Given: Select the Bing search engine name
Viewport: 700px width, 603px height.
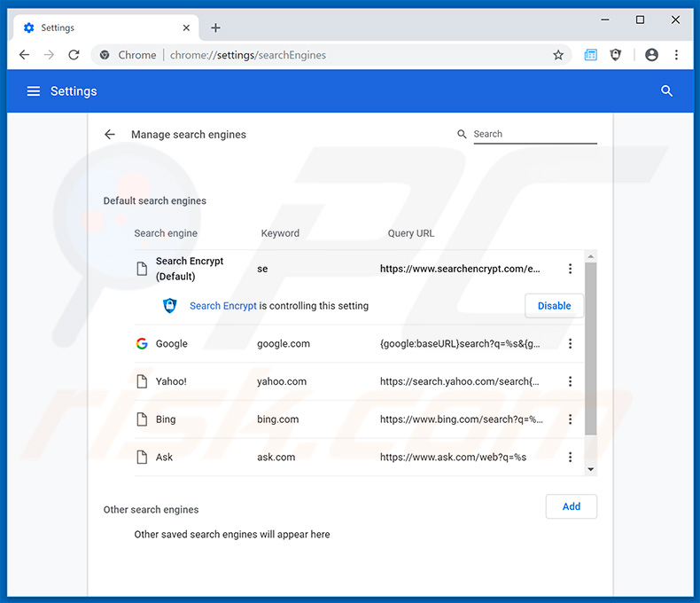Looking at the screenshot, I should pos(166,419).
